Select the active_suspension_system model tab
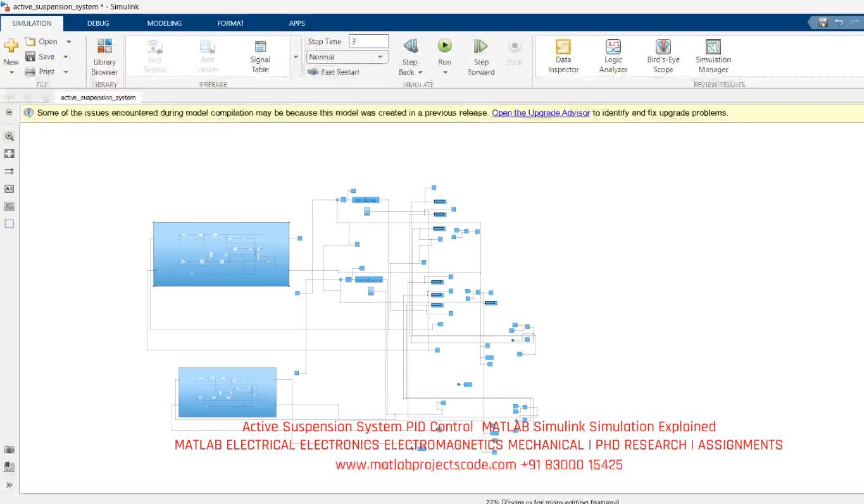The image size is (864, 504). [98, 97]
